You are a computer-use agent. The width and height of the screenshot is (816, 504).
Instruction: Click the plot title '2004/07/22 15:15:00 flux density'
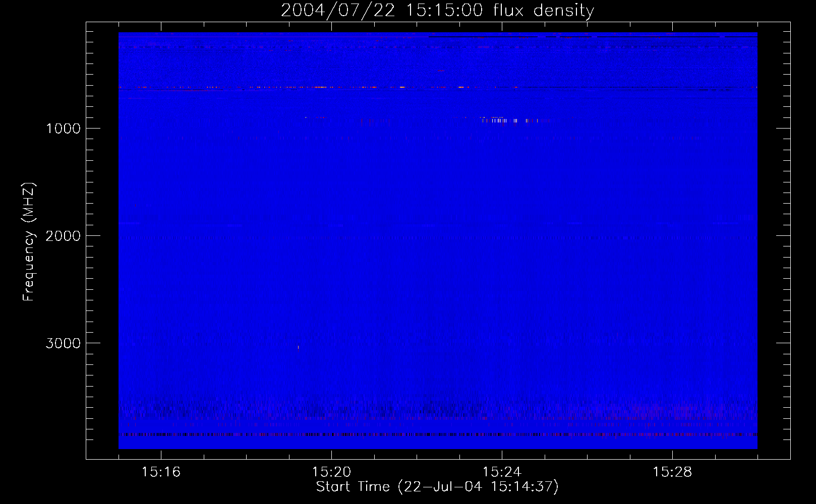pyautogui.click(x=437, y=10)
